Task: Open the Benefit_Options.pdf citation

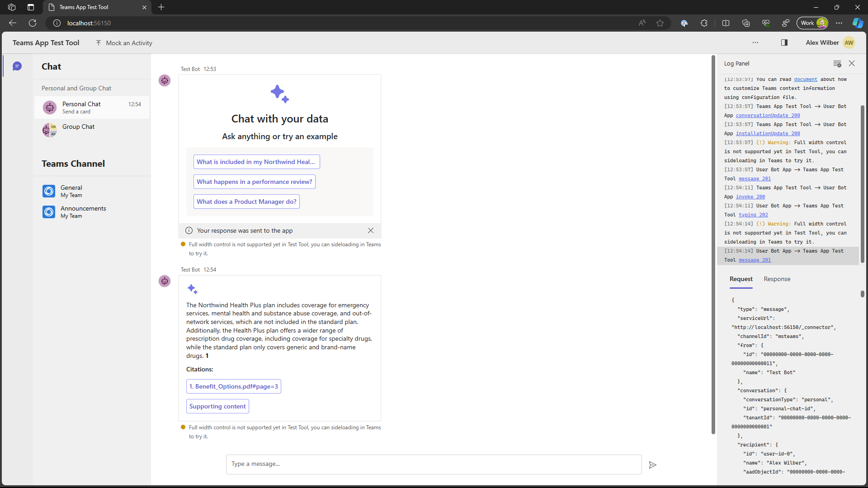Action: [x=233, y=386]
